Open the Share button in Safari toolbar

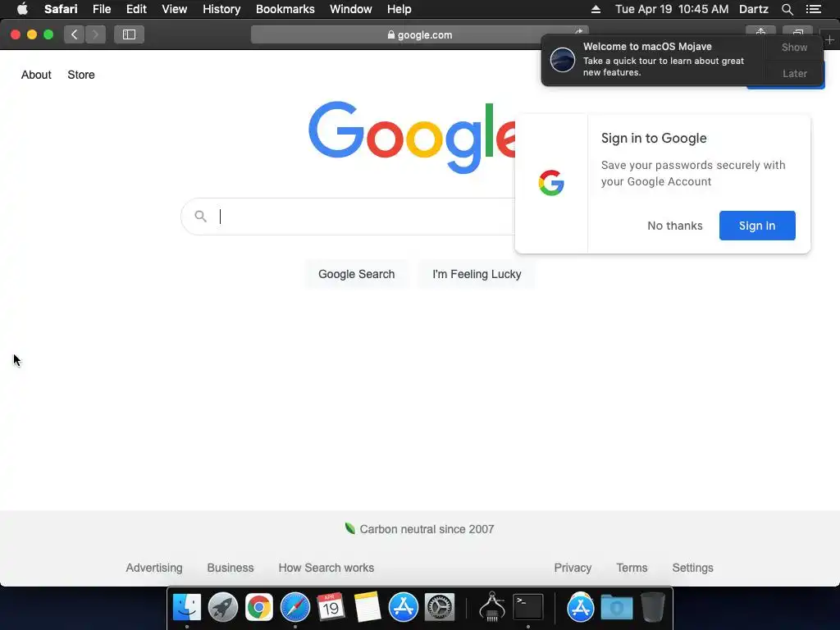760,31
